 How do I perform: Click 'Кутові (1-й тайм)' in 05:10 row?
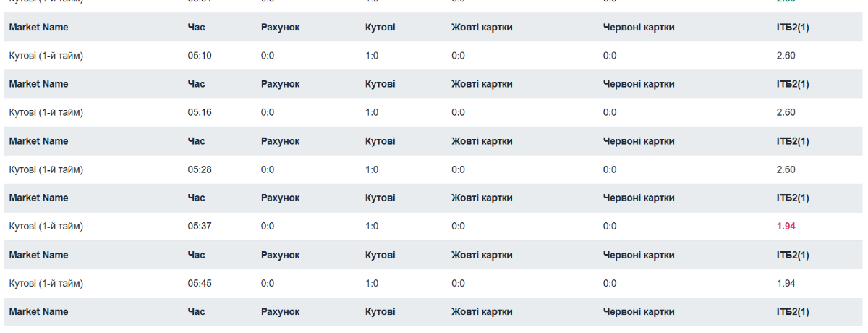coord(46,56)
